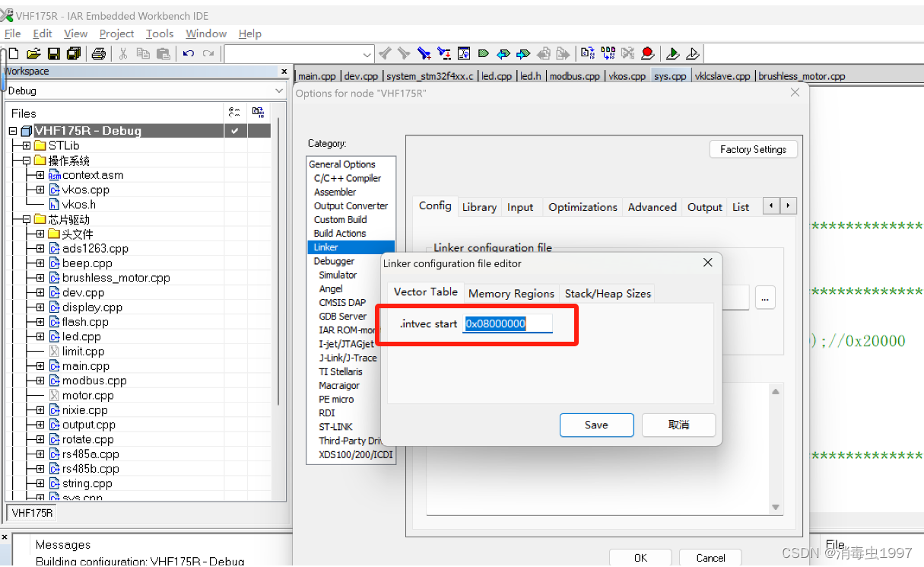Toggle a bookmark with toolbar icon
Image resolution: width=924 pixels, height=567 pixels.
point(484,53)
